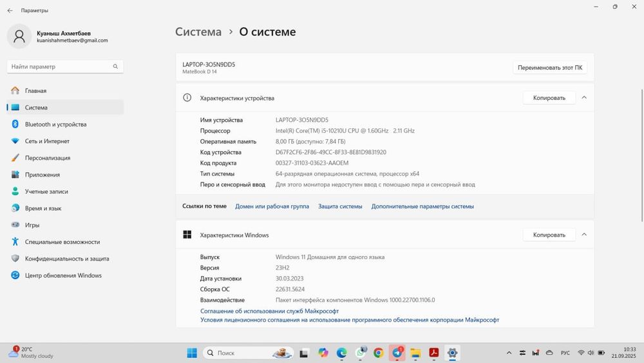Open File Explorer from the taskbar
644x363 pixels.
(415, 353)
